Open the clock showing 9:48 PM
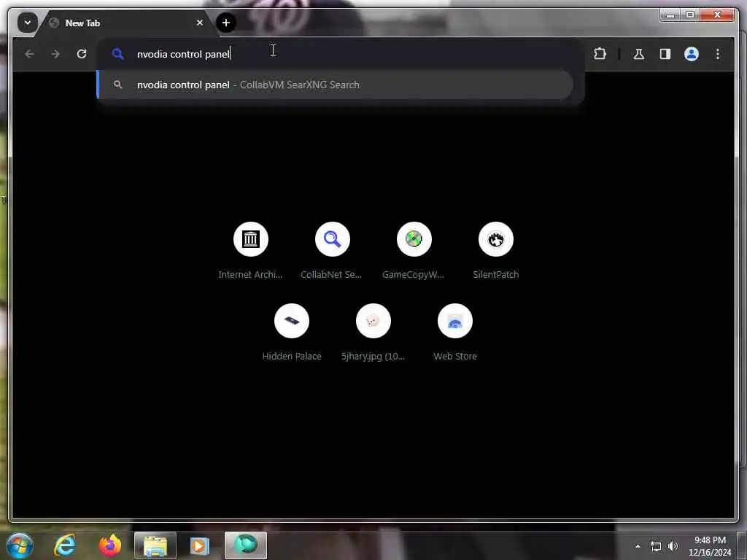The image size is (747, 560). 710,546
